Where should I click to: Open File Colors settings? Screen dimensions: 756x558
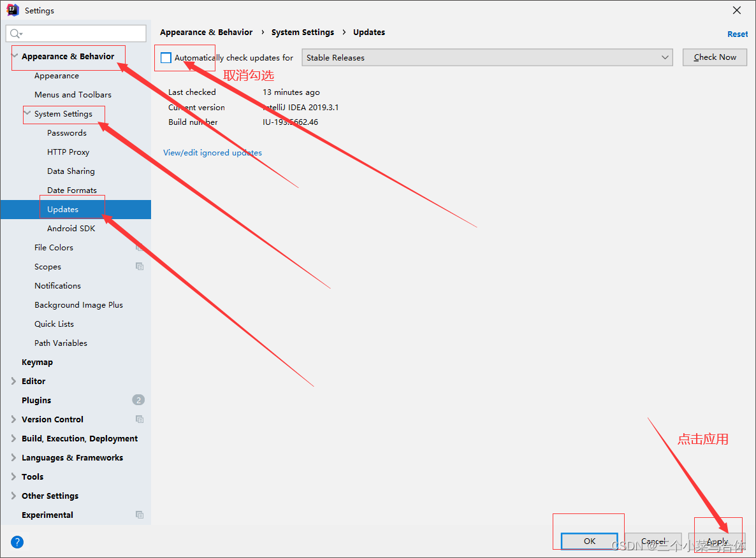click(54, 248)
